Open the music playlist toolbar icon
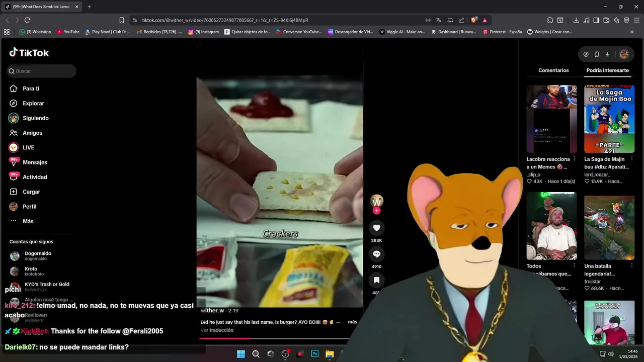 pyautogui.click(x=586, y=20)
